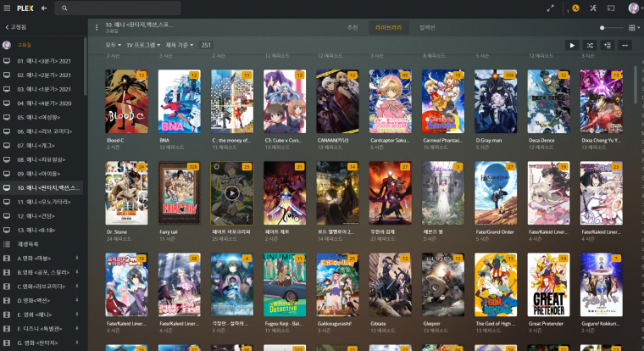Screen dimensions: 644x351
Task: Play all items in the library
Action: [x=572, y=45]
